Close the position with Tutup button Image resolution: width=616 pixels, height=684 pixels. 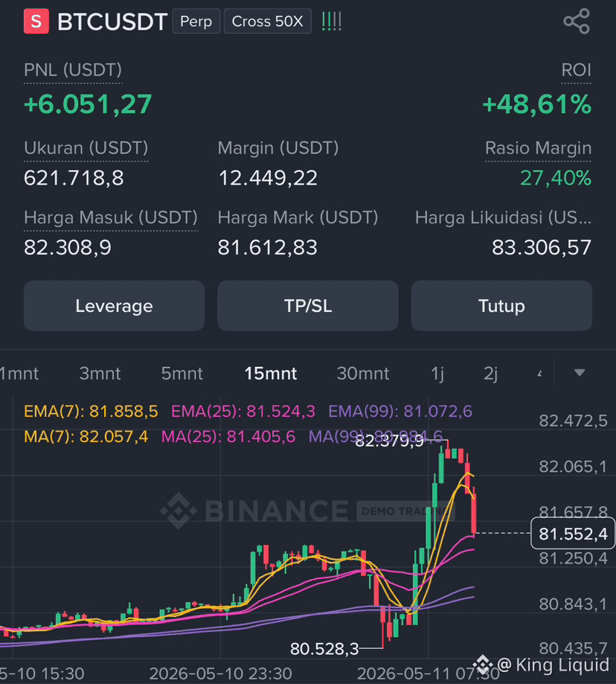coord(501,305)
